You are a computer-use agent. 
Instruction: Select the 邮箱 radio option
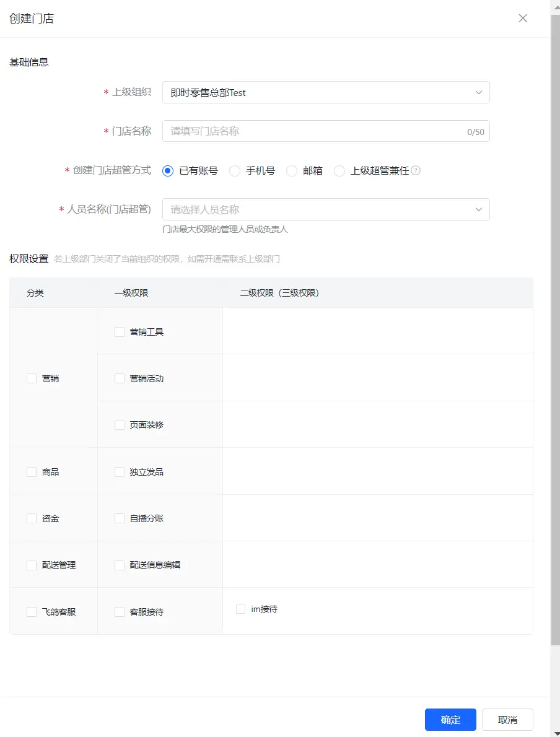(292, 170)
